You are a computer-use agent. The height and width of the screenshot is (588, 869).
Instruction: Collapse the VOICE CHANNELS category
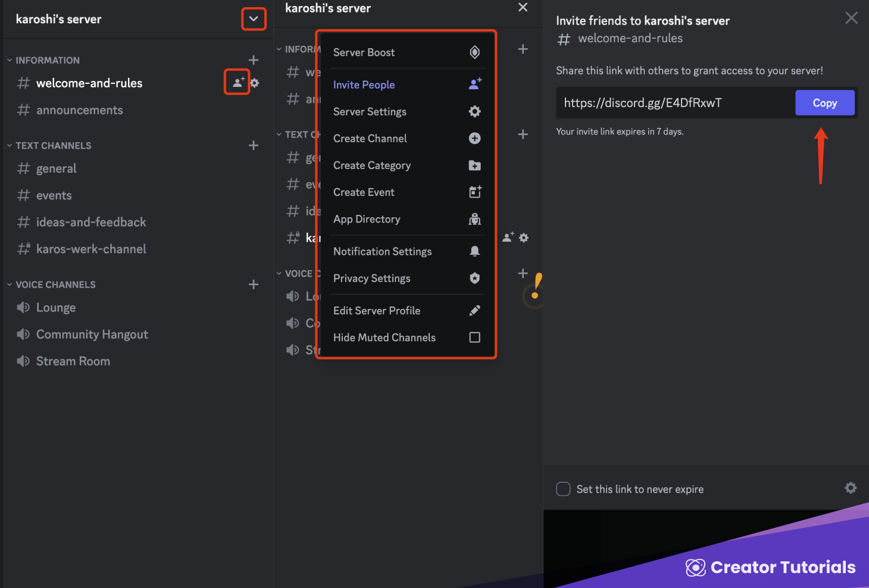point(9,284)
